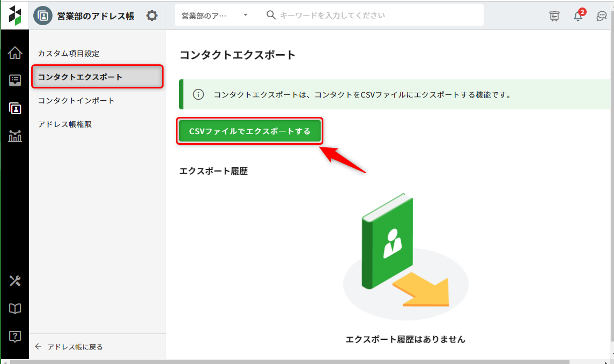Click the help question mark icon
This screenshot has width=614, height=364.
point(15,337)
